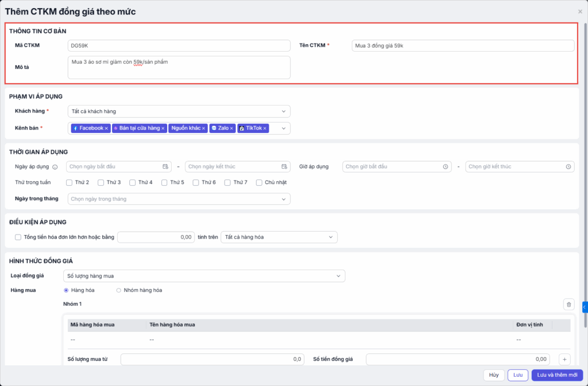
Task: Enable the Chủ nhật checkbox
Action: [x=259, y=182]
